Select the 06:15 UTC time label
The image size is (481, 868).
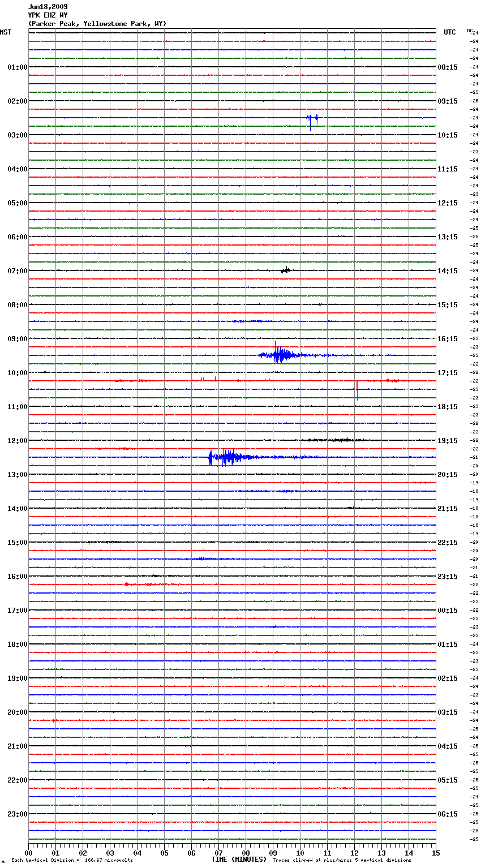(x=448, y=814)
